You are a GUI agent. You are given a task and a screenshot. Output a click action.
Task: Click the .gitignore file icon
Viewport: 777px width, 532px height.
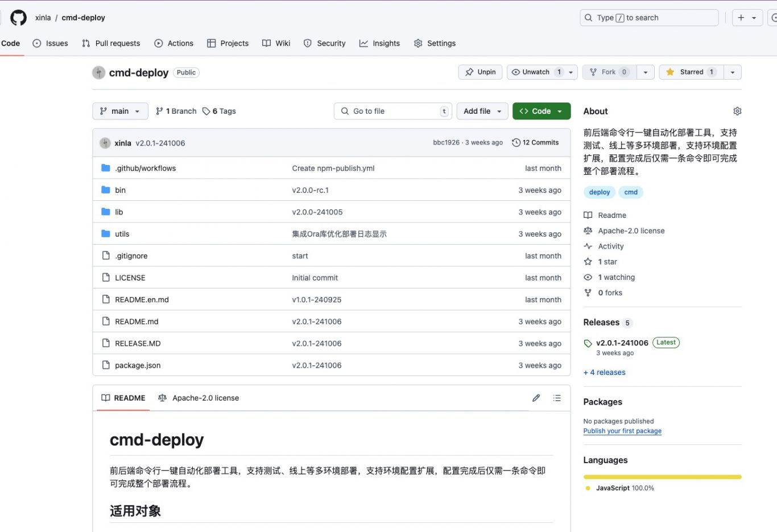(x=106, y=255)
